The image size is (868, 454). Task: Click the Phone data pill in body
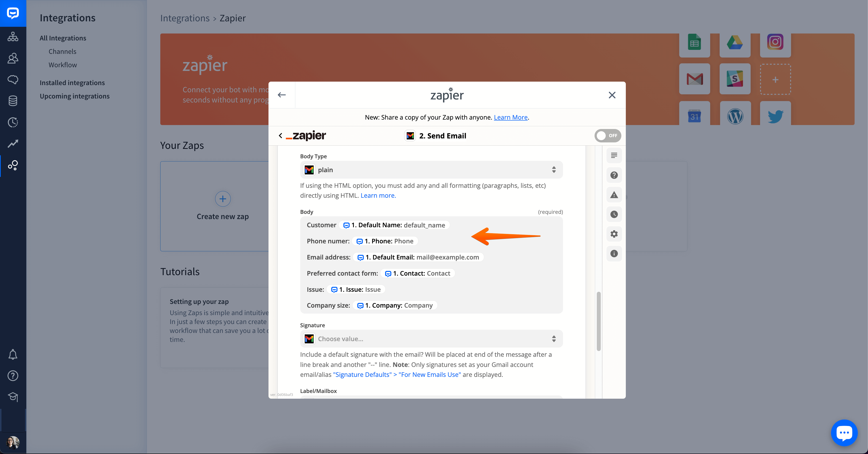pyautogui.click(x=385, y=241)
